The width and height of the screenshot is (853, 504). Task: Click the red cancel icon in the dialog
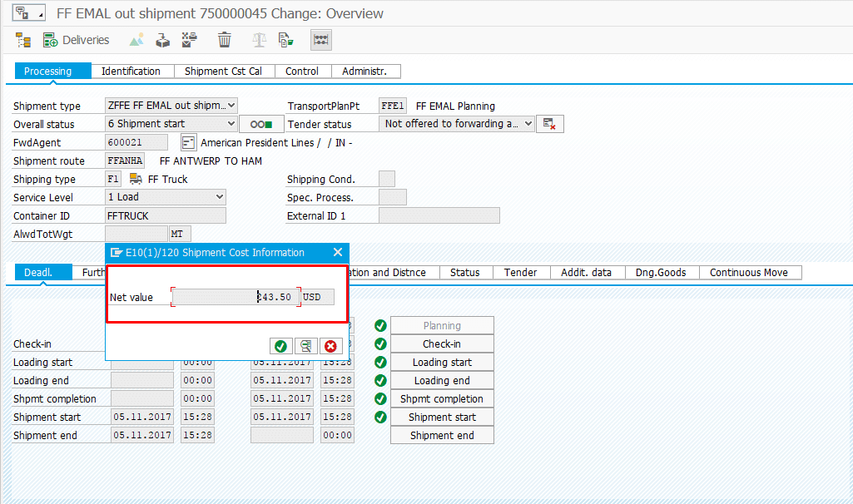pyautogui.click(x=330, y=346)
